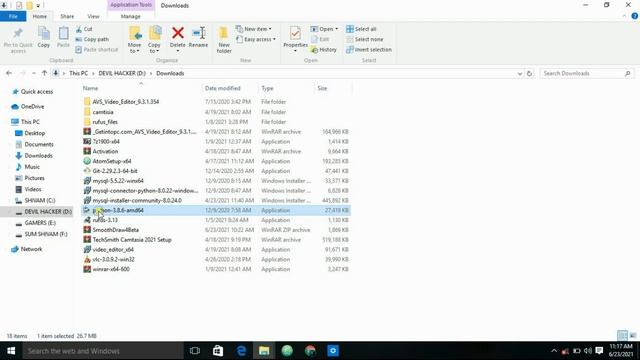Screen dimensions: 640x360
Task: Click Select none
Action: tap(364, 39)
